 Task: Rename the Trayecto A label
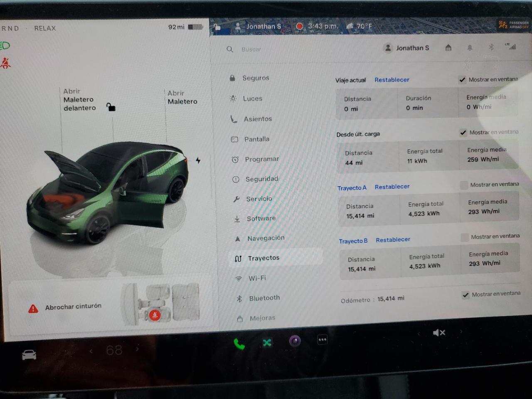pyautogui.click(x=352, y=188)
